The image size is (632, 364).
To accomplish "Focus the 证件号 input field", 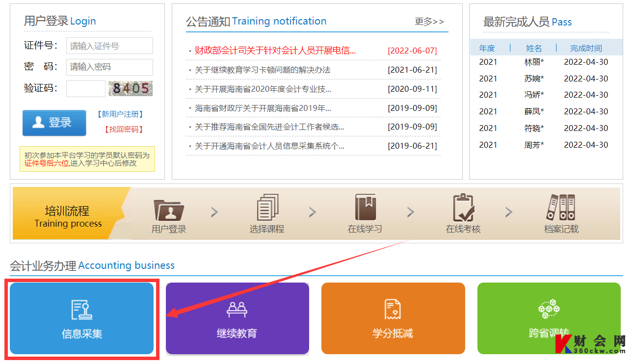I will (109, 46).
